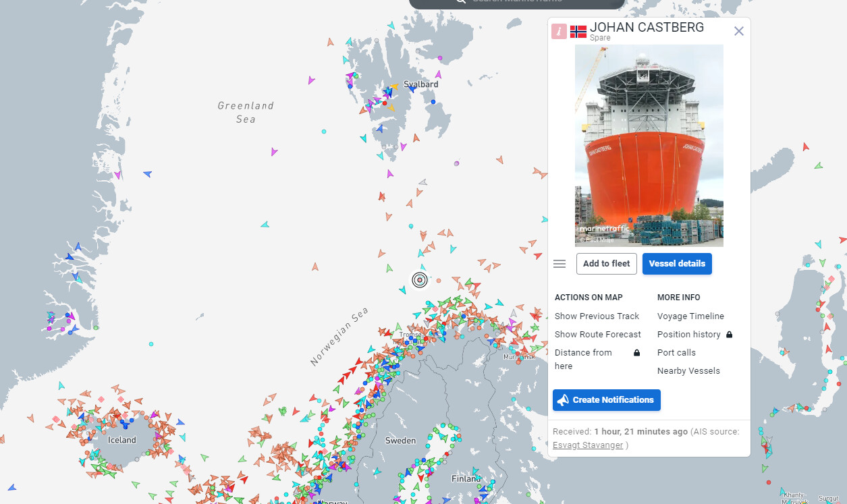Image resolution: width=847 pixels, height=504 pixels.
Task: Select the highlighted target marker of the selected vessel
Action: (420, 280)
